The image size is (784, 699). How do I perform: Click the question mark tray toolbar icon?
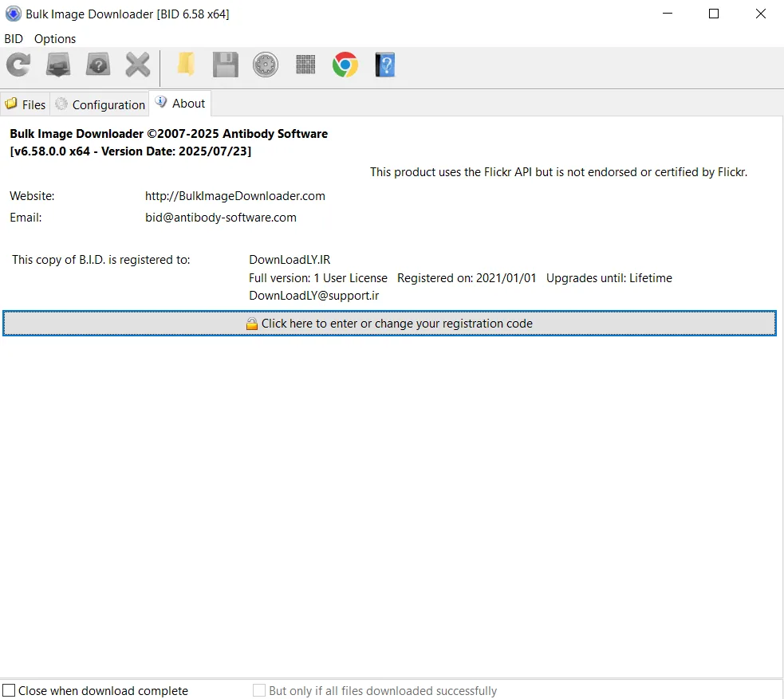coord(98,65)
